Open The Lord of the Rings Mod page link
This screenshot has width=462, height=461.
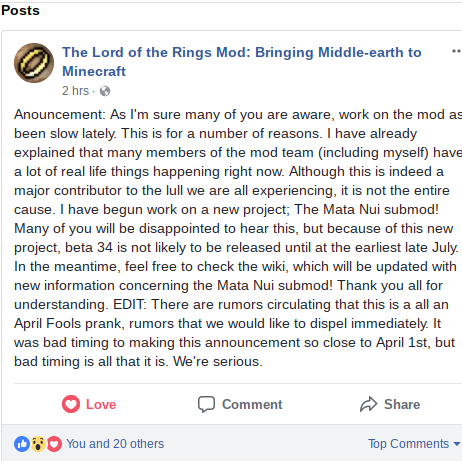point(242,62)
